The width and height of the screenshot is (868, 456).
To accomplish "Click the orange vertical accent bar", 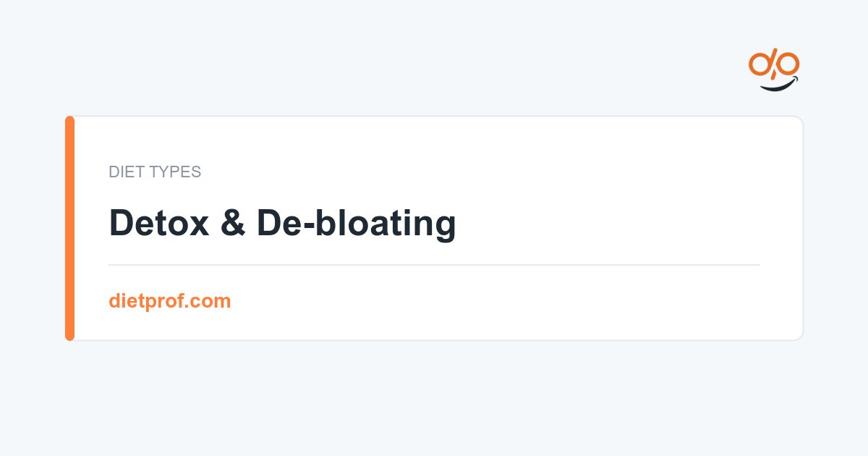I will click(69, 228).
